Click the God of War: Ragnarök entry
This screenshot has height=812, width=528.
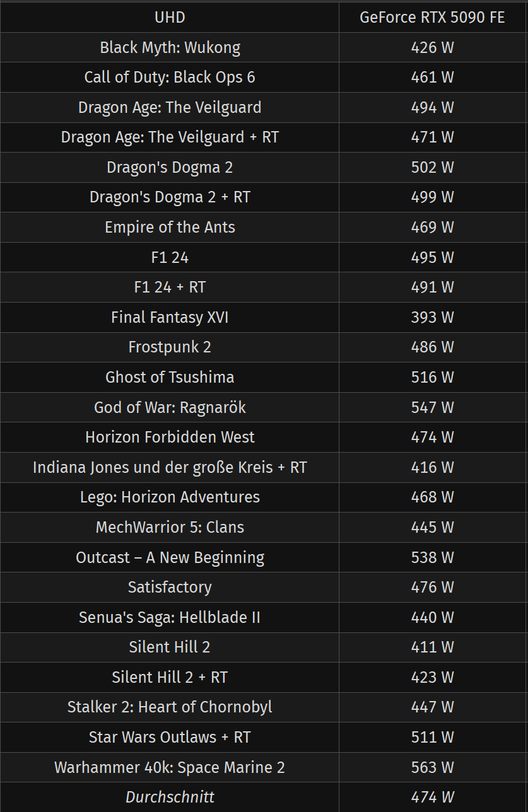point(170,407)
